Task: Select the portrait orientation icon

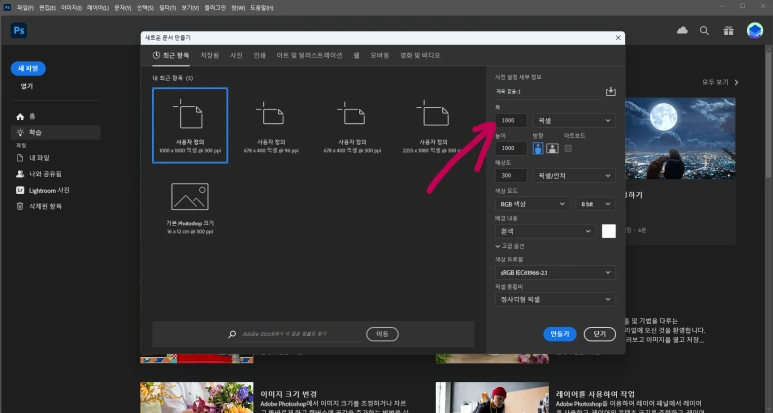Action: coord(538,148)
